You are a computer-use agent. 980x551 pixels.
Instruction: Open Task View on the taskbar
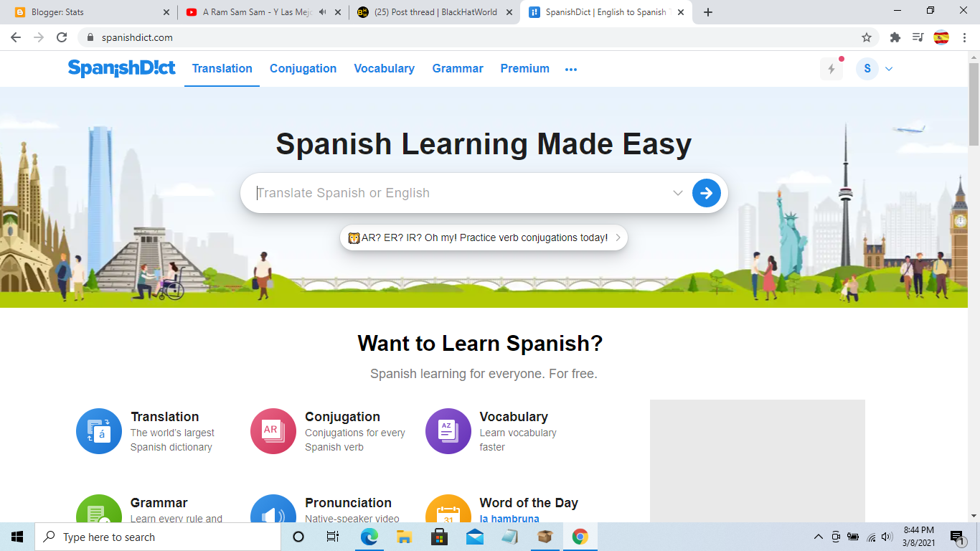click(333, 537)
